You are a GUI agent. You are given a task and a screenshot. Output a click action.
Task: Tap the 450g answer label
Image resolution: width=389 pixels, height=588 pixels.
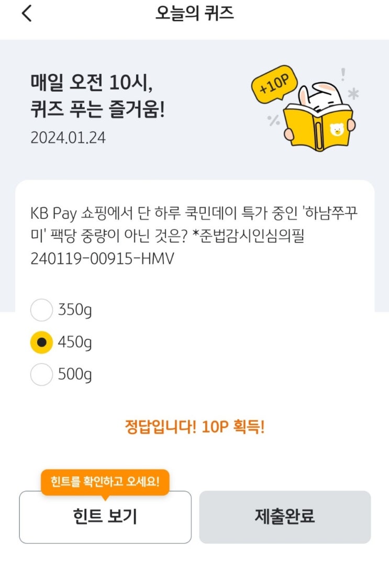(x=75, y=343)
